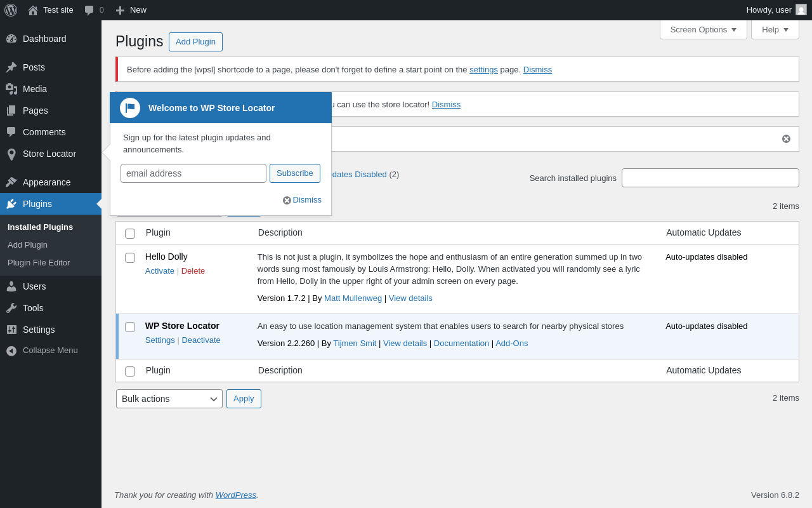This screenshot has height=508, width=812.
Task: Dismiss the [wpsl] shortcode notice
Action: (x=537, y=69)
